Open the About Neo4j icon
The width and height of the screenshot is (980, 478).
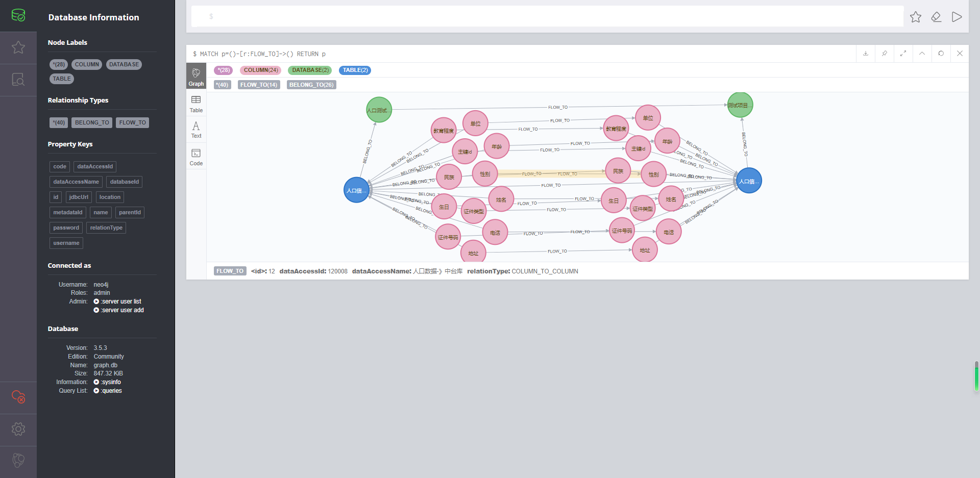[x=18, y=461]
